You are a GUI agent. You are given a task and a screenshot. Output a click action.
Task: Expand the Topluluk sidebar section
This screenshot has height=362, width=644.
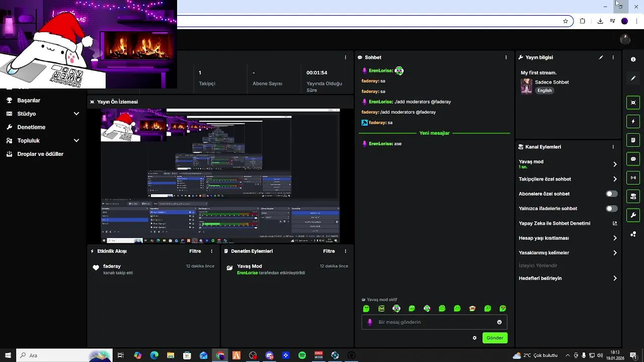(76, 141)
